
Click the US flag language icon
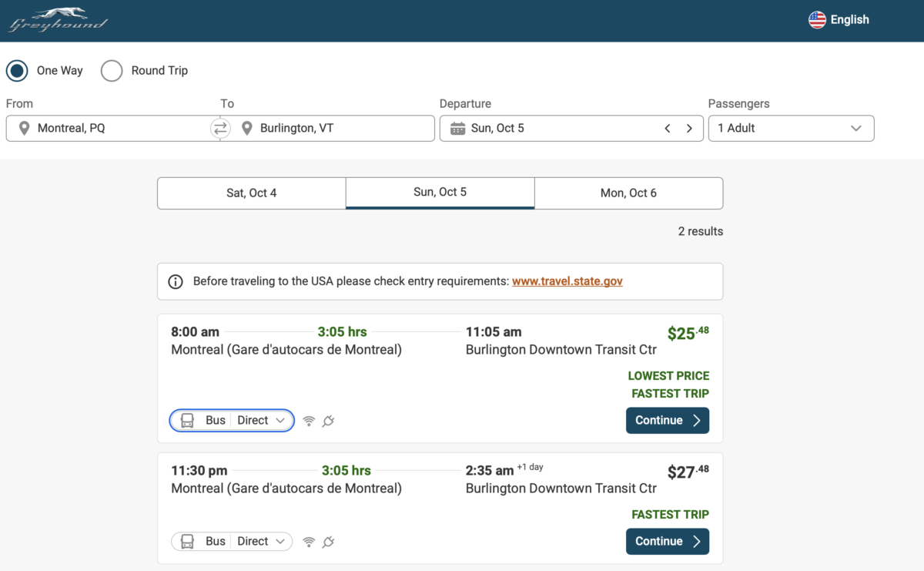coord(817,20)
